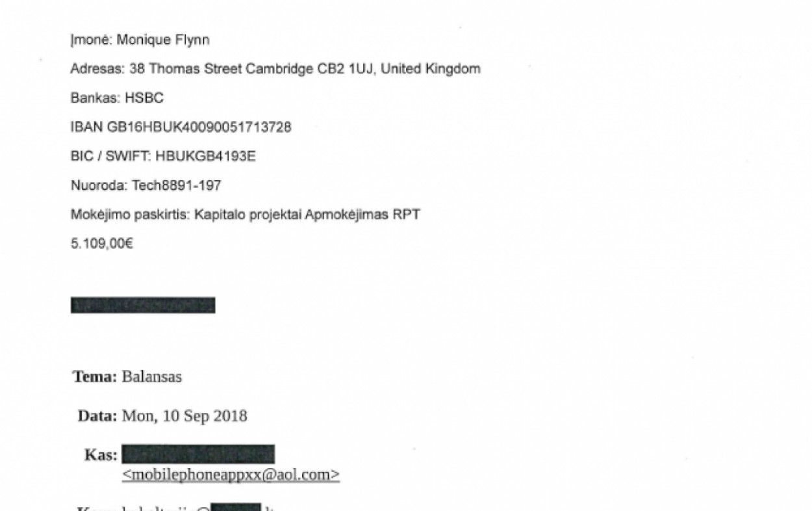This screenshot has height=511, width=812.
Task: Click the amount 5.109,00€
Action: coord(102,244)
